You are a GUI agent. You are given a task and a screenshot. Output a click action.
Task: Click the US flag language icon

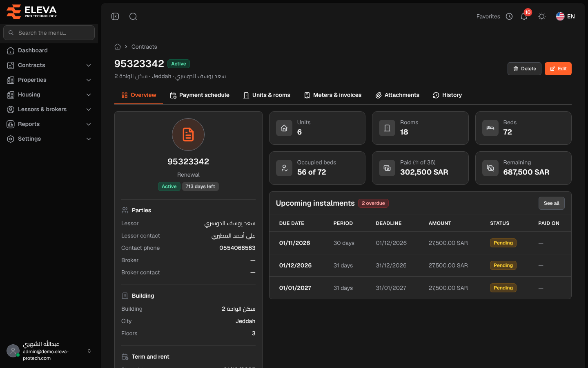click(560, 16)
